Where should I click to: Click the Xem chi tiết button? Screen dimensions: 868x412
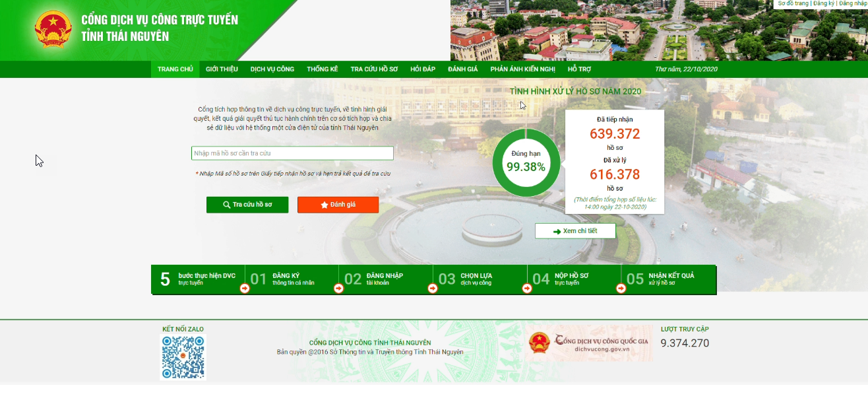[x=575, y=231]
